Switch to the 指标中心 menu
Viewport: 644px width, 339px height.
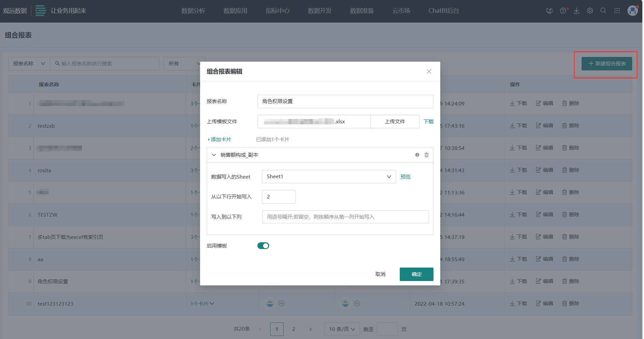coord(277,10)
